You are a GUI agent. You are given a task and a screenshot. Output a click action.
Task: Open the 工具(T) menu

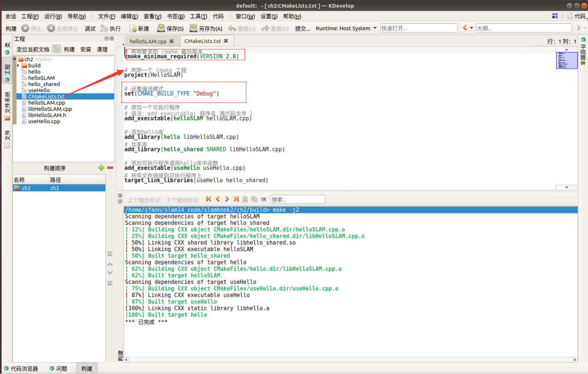pos(199,16)
